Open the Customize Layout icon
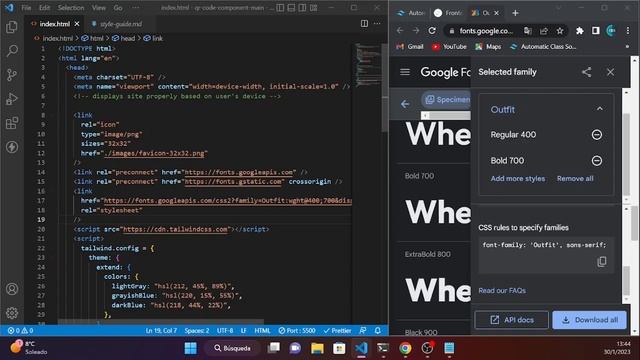Image resolution: width=640 pixels, height=360 pixels. pos(313,8)
